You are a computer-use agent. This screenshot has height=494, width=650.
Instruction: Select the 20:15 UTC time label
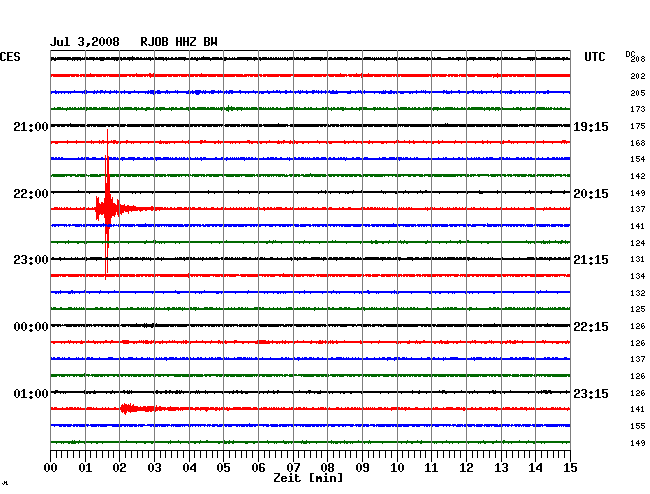tap(591, 194)
